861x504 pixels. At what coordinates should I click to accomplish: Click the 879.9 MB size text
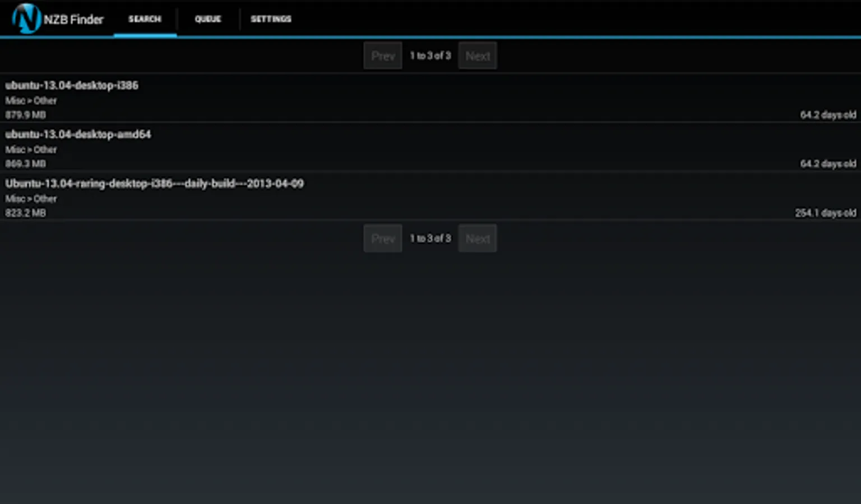(26, 115)
